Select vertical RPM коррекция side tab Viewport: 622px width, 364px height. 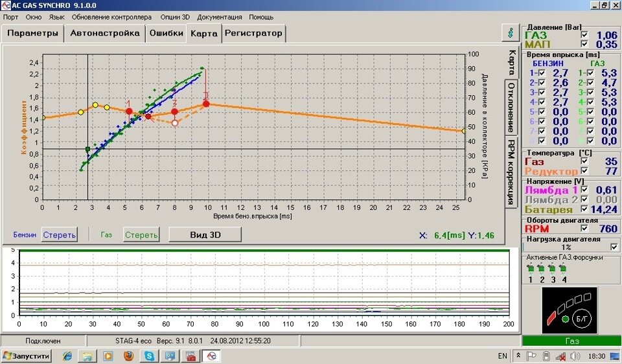tap(511, 172)
